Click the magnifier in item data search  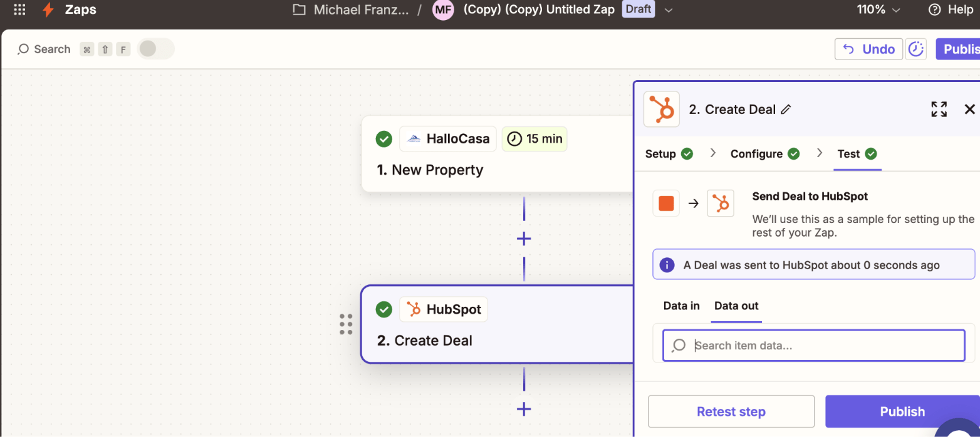click(x=679, y=346)
